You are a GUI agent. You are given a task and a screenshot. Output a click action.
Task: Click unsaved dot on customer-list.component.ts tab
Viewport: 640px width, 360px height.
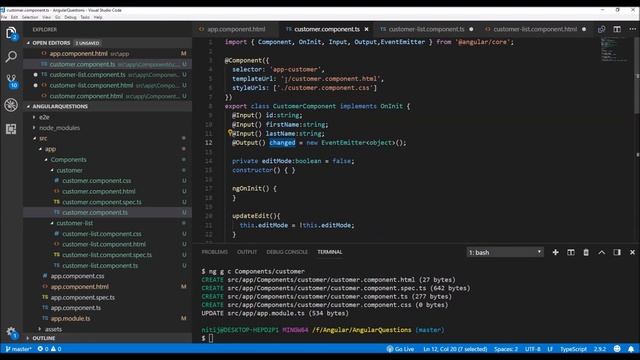471,29
